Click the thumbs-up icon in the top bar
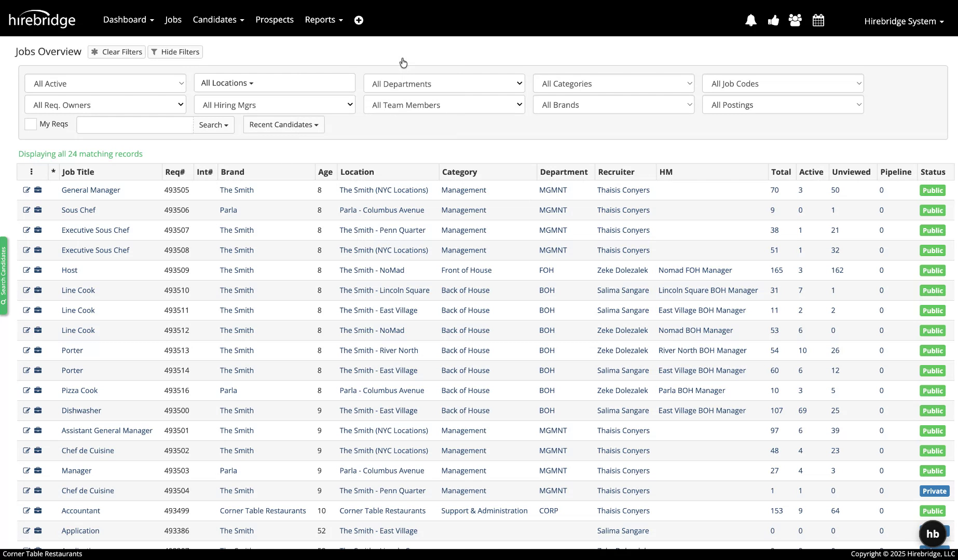 tap(773, 20)
